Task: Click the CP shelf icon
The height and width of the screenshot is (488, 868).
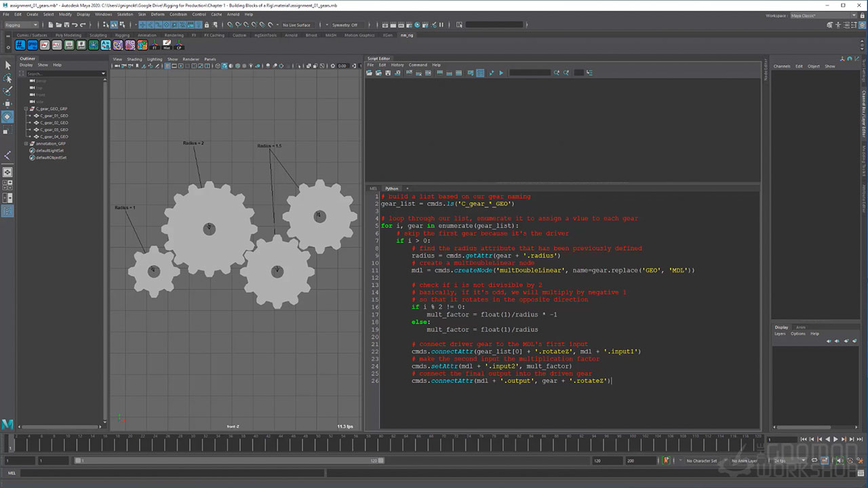Action: tap(179, 45)
